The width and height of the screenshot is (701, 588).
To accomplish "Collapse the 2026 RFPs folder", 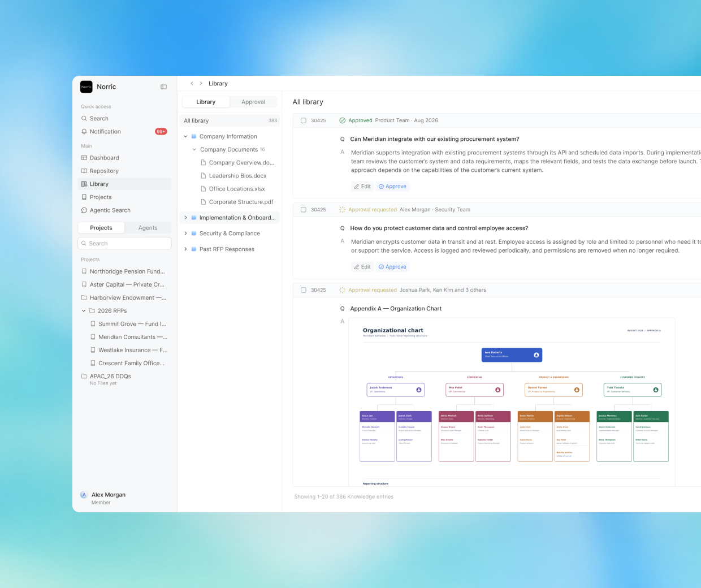I will [84, 311].
